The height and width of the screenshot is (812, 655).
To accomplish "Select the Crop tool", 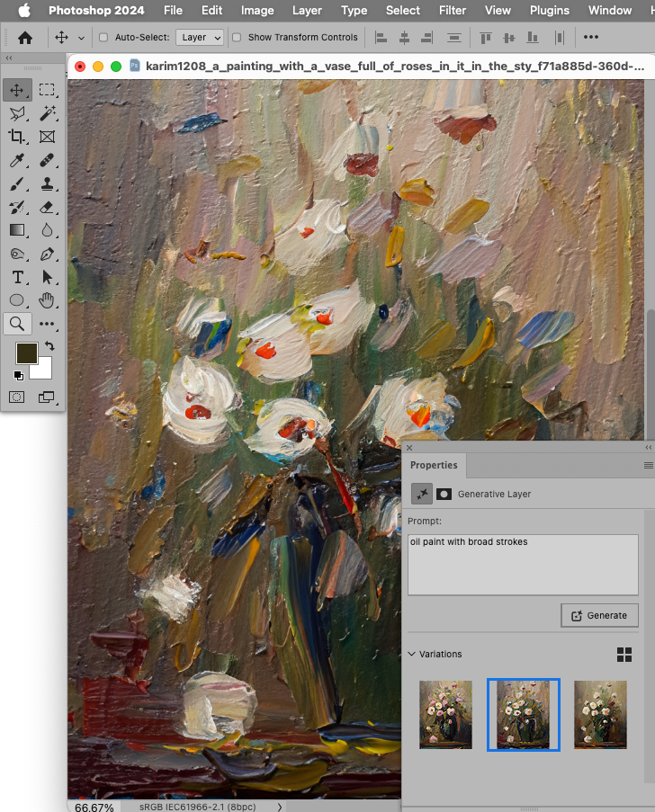I will (17, 137).
